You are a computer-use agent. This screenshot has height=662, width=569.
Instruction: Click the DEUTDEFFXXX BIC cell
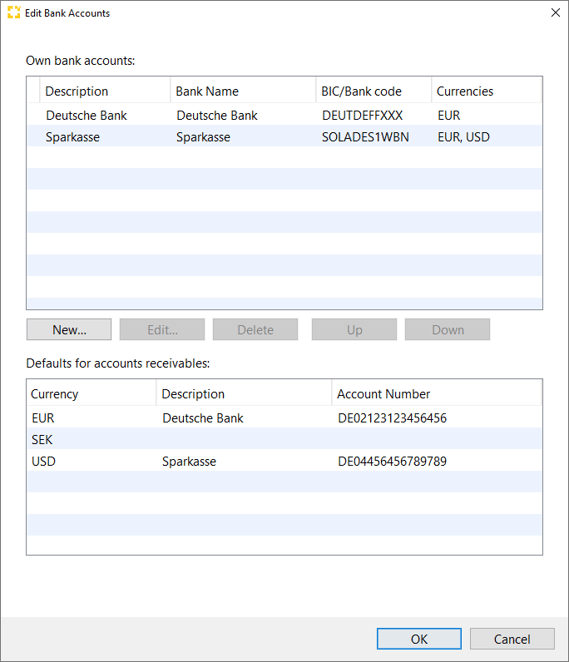[362, 115]
